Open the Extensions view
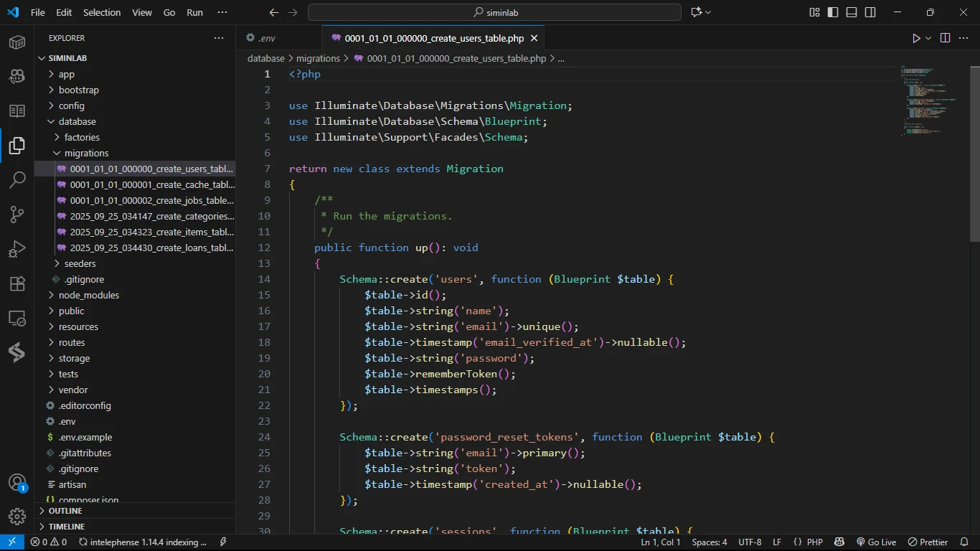Screen dimensions: 980x551 point(17,283)
